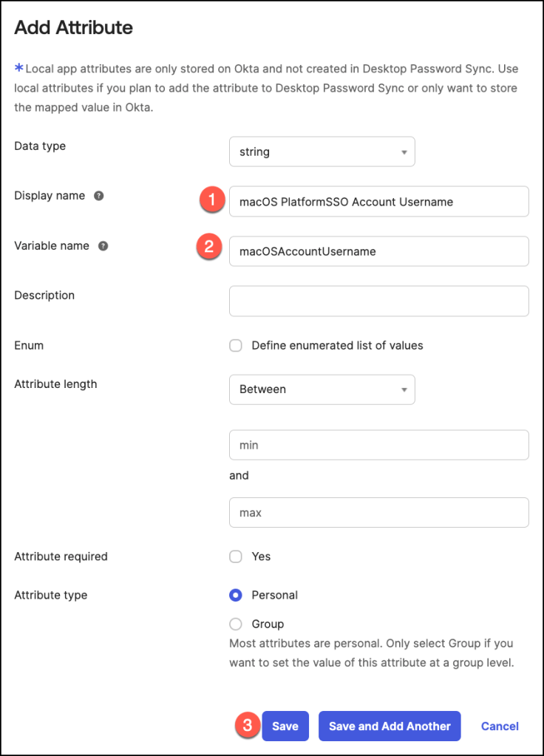
Task: Click the red step 1 marker
Action: 213,200
